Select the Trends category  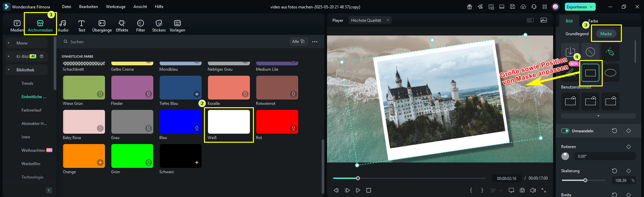pyautogui.click(x=28, y=83)
